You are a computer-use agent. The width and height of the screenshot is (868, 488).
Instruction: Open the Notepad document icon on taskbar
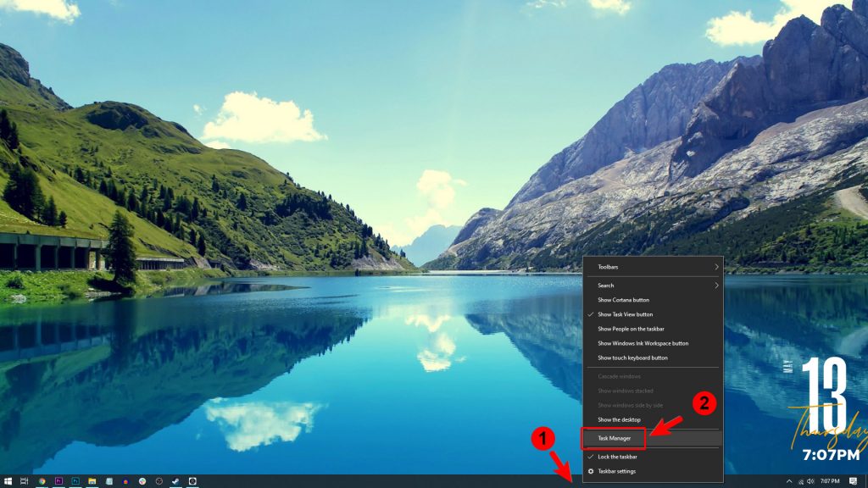point(109,481)
